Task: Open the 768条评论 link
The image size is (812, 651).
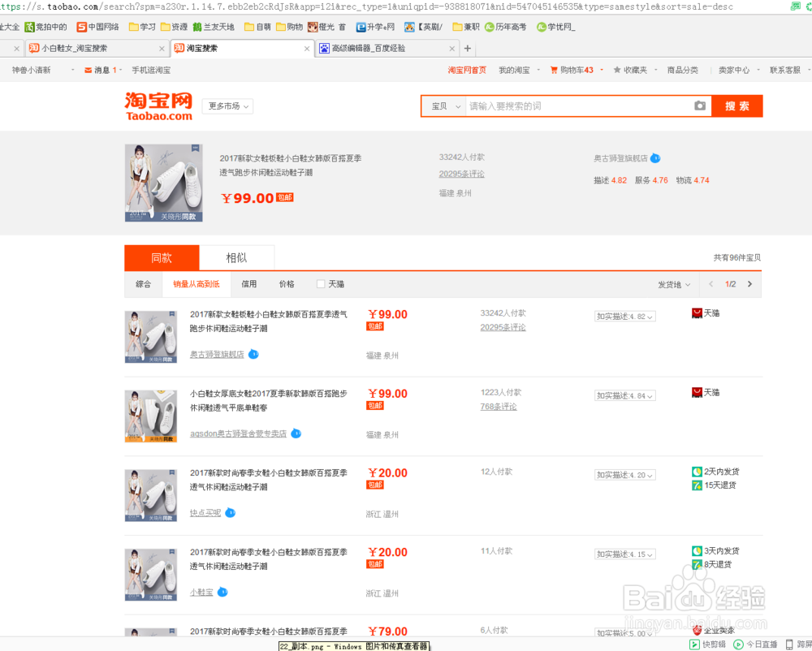Action: click(x=499, y=406)
